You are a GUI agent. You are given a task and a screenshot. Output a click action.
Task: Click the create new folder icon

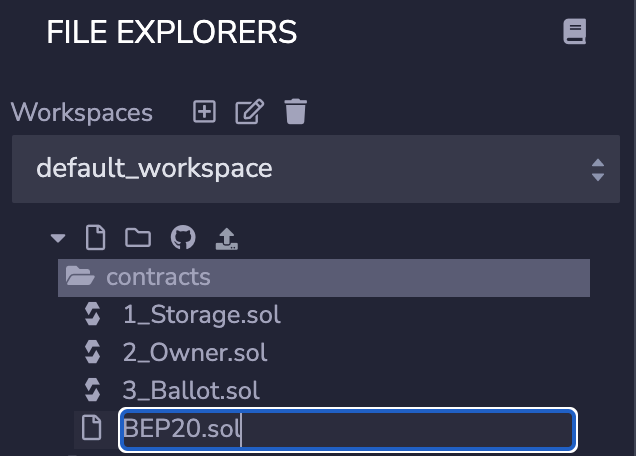pyautogui.click(x=137, y=238)
